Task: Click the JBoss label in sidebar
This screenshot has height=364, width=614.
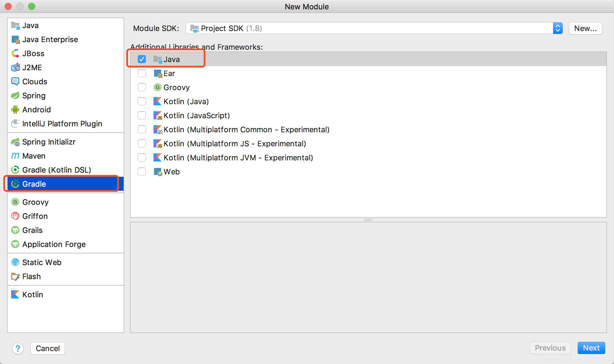Action: click(33, 54)
